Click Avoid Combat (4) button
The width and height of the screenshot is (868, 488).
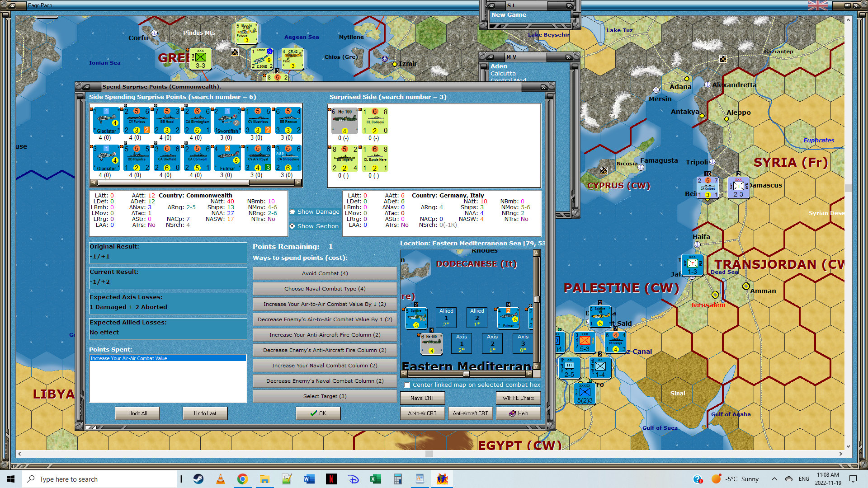coord(325,273)
